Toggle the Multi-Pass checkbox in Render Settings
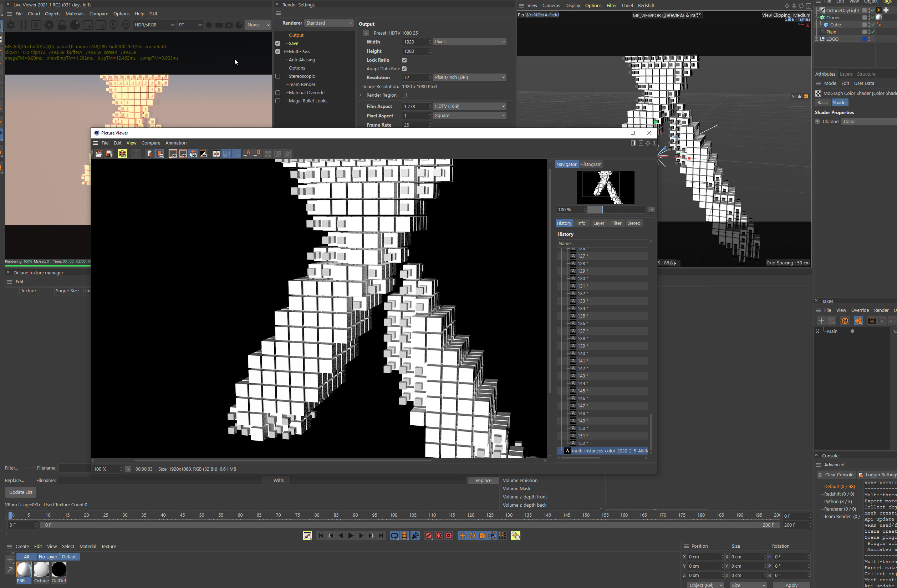 [x=278, y=52]
